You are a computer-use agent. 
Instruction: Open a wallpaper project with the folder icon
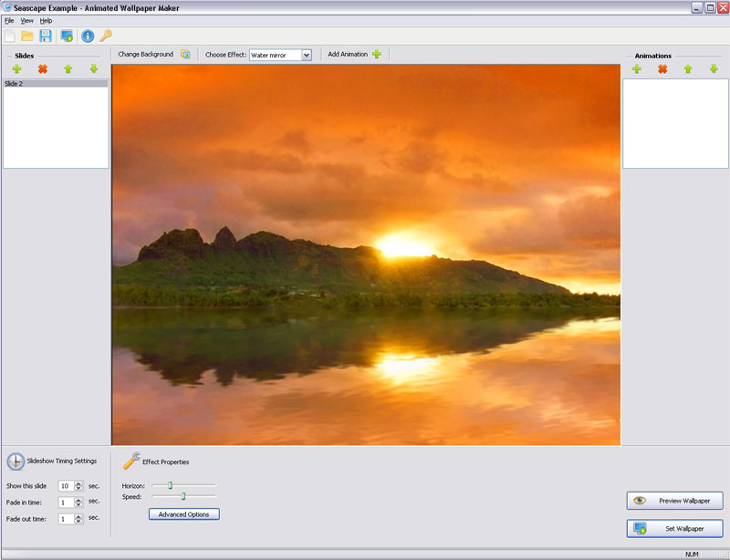(28, 35)
